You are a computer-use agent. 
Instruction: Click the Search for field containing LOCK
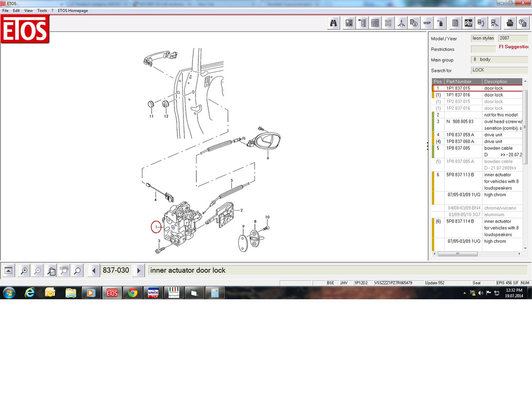click(x=500, y=70)
